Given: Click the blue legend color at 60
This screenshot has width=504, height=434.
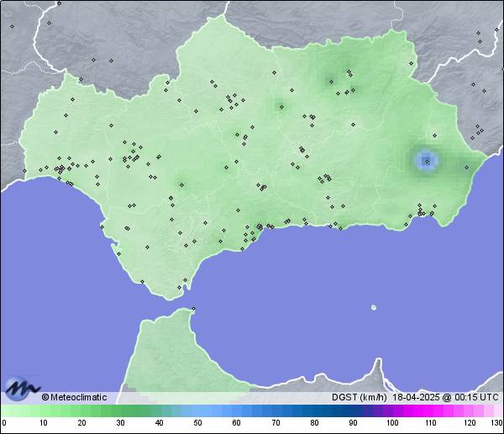Looking at the screenshot, I should click(x=237, y=410).
